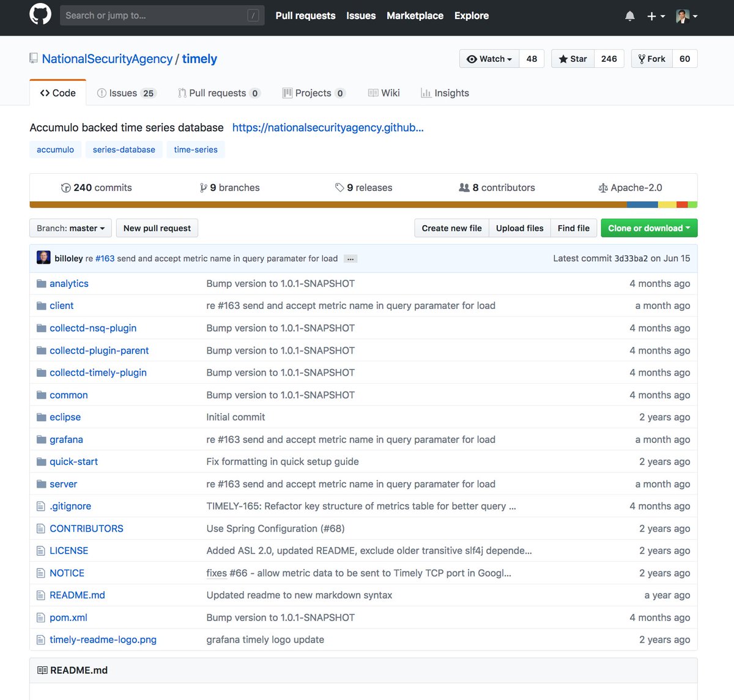This screenshot has width=734, height=700.
Task: Open user avatar profile menu
Action: (686, 16)
